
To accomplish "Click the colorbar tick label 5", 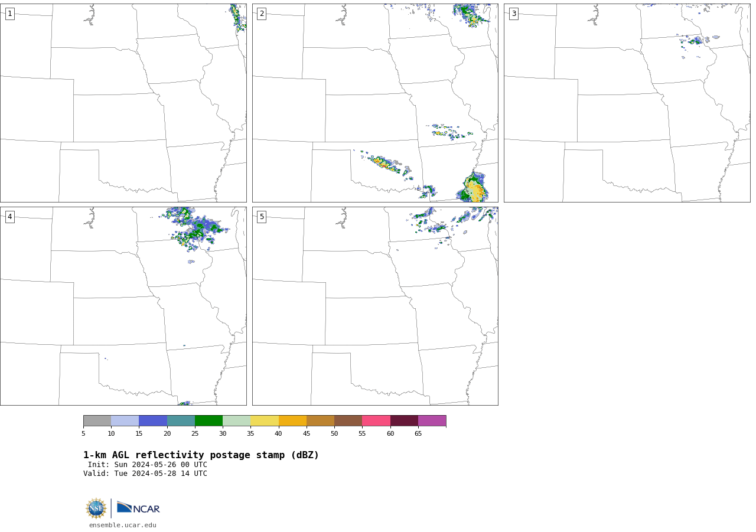I will tap(83, 434).
